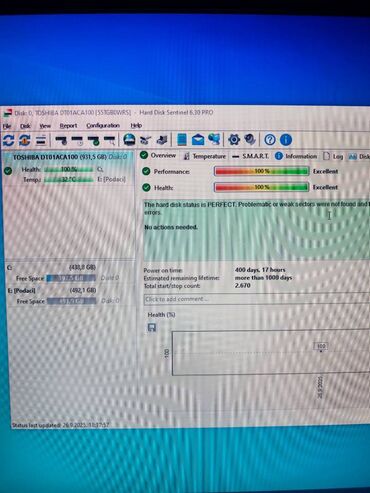Click the Refresh disk status toolbar icon
This screenshot has width=370, height=493.
tap(8, 140)
